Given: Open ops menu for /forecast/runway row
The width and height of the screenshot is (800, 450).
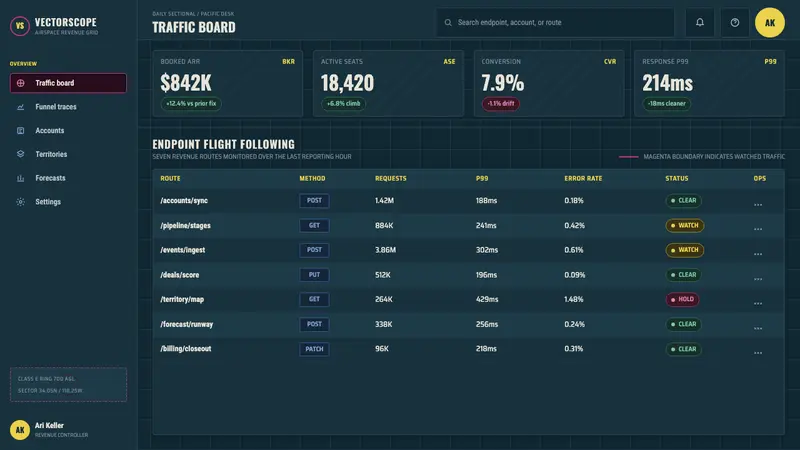Looking at the screenshot, I should point(758,328).
